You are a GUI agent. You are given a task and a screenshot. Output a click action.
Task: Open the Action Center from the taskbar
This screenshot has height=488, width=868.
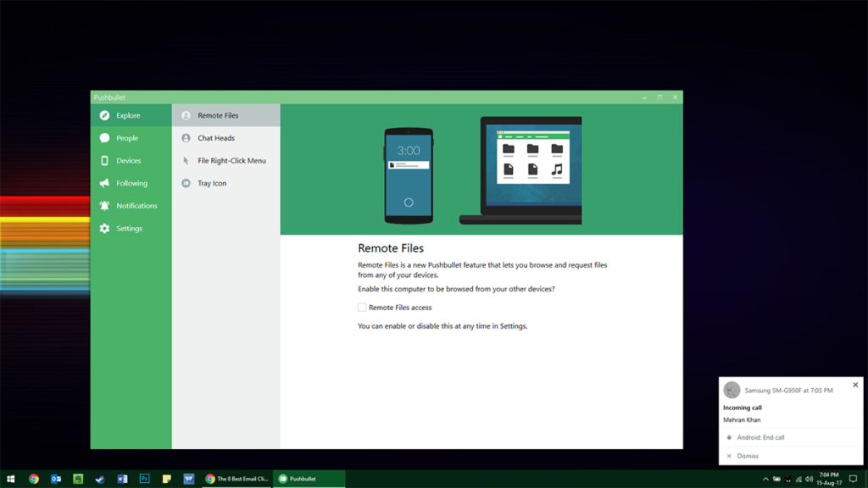854,478
